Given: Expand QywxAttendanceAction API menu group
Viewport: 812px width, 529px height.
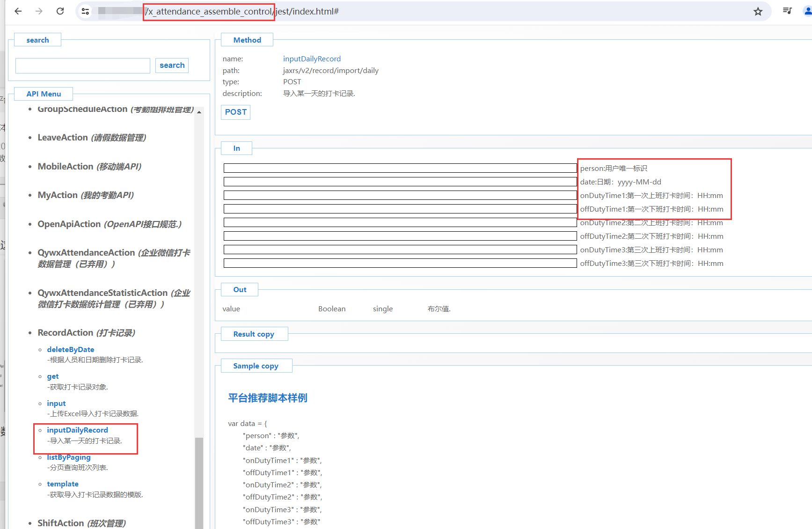Looking at the screenshot, I should [x=114, y=258].
